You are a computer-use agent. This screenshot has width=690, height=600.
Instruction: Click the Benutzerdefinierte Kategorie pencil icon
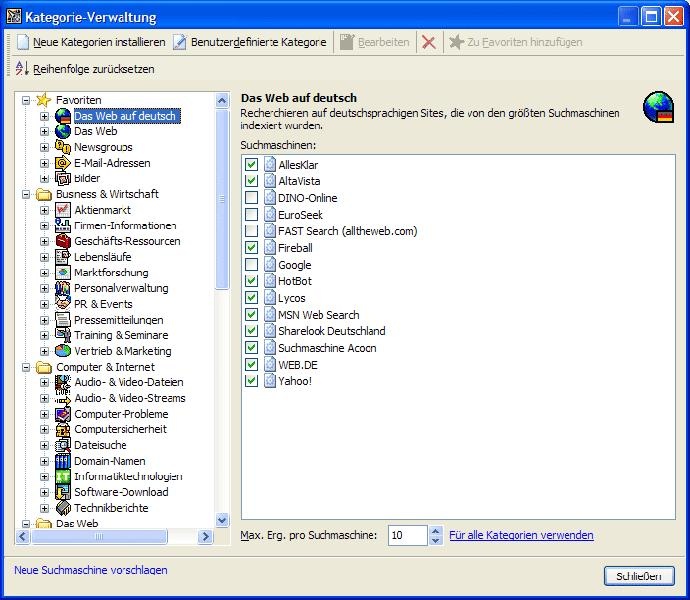click(180, 42)
